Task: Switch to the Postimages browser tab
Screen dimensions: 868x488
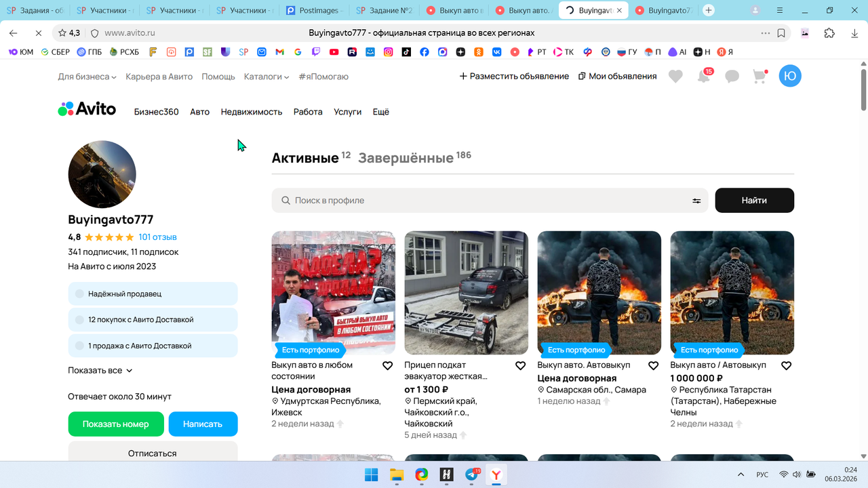Action: 315,10
